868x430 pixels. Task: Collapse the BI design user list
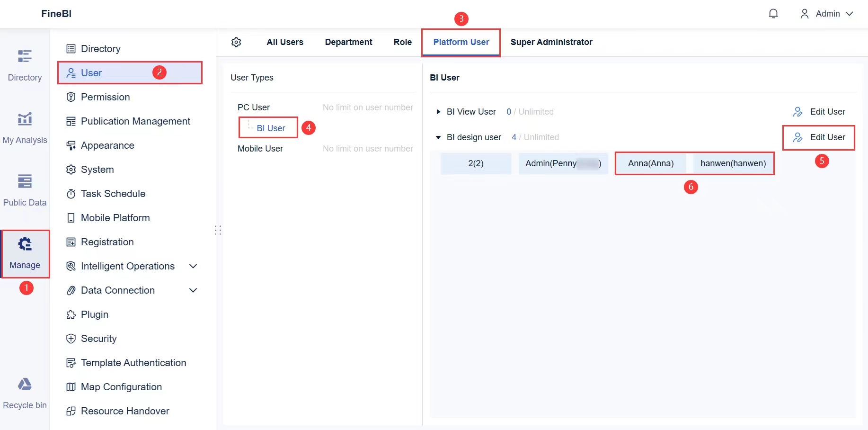[x=438, y=137]
